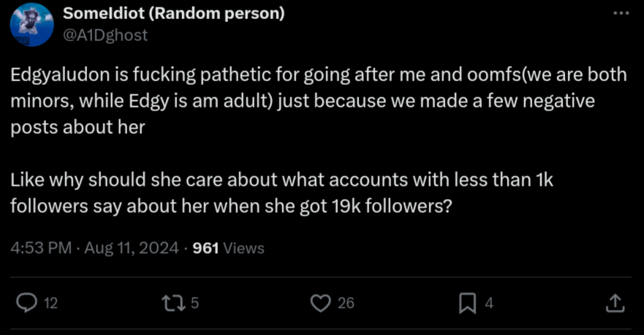Click the share upload-arrow icon
This screenshot has width=644, height=335.
coord(615,302)
